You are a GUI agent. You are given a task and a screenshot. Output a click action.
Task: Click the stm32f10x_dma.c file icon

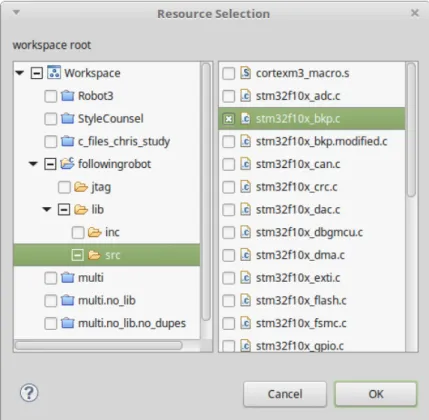(246, 255)
